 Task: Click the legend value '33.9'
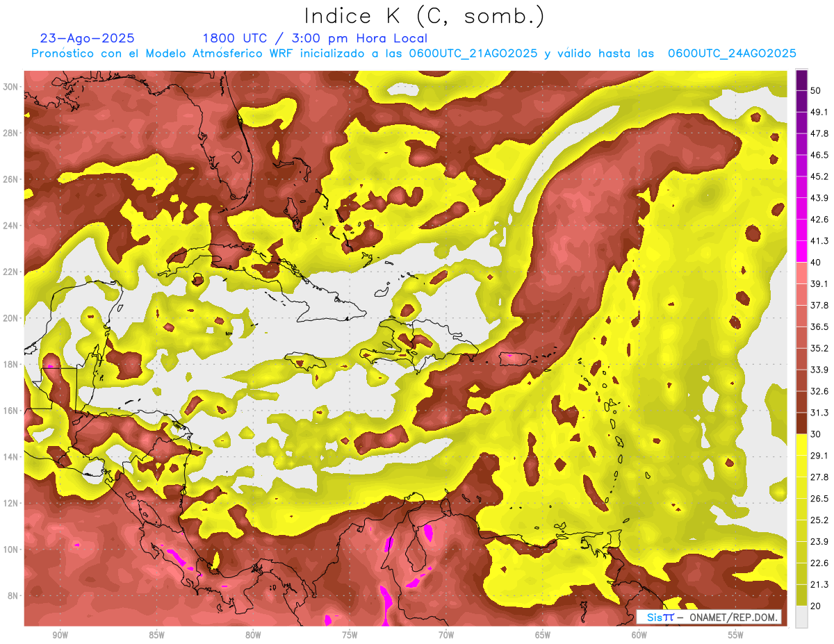click(819, 370)
